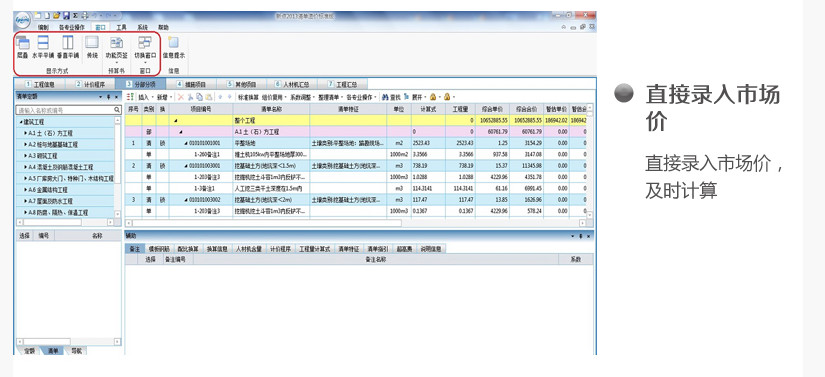Click the move down arrow icon
Screen dimensions: 825x377
[x=229, y=97]
